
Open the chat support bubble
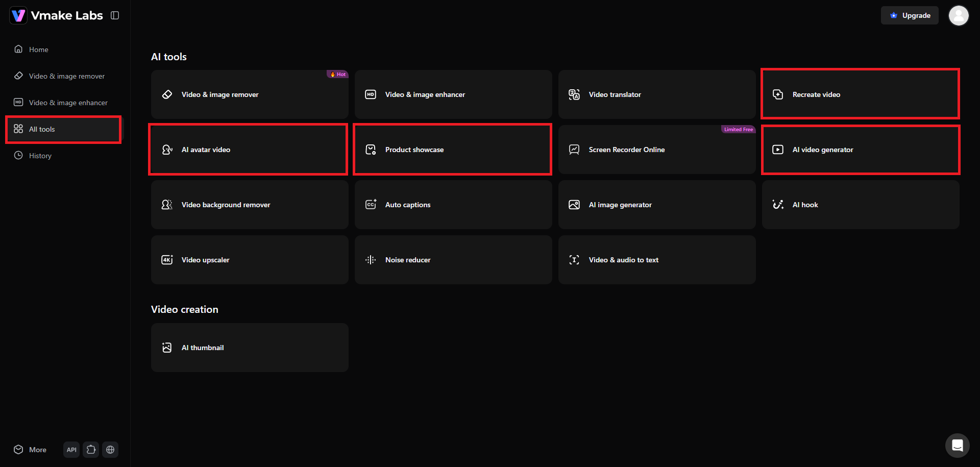point(958,446)
